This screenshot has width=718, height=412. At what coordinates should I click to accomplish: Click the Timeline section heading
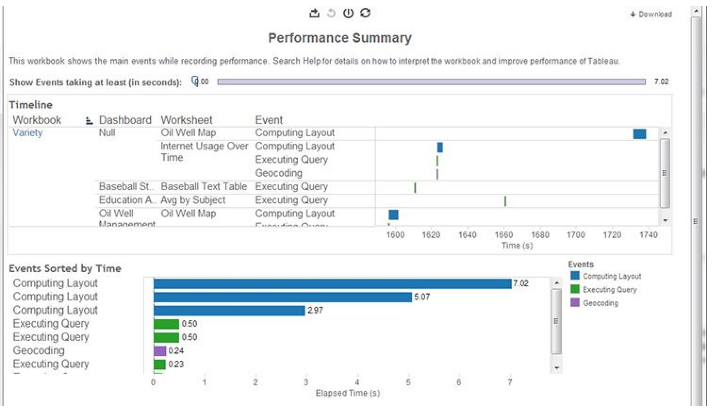[31, 105]
